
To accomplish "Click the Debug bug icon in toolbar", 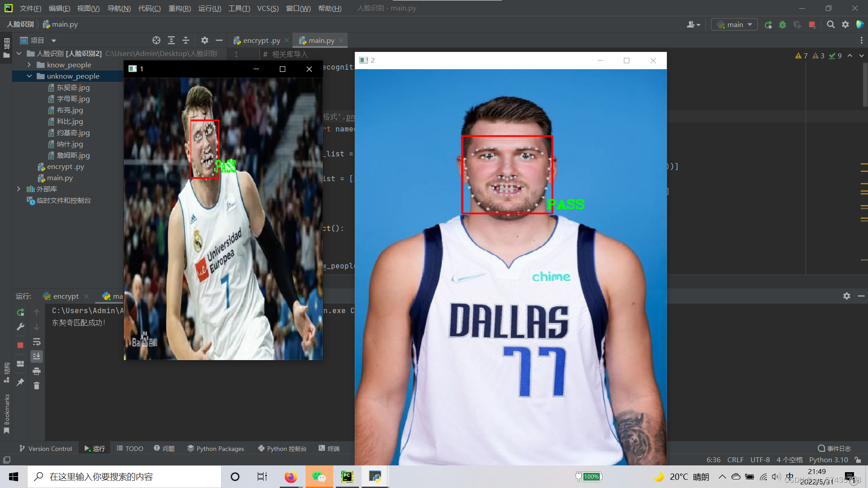I will click(x=783, y=25).
